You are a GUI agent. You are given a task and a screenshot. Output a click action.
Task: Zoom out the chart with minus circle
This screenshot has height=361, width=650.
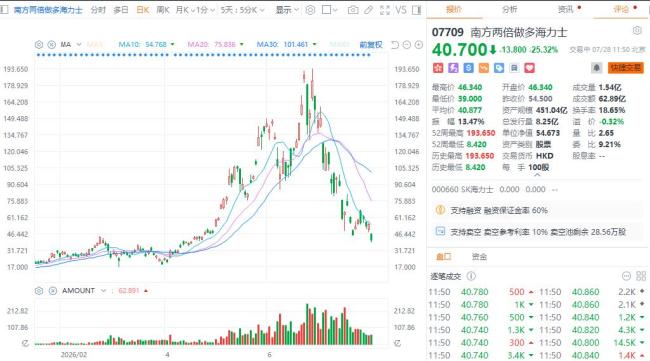point(407,44)
